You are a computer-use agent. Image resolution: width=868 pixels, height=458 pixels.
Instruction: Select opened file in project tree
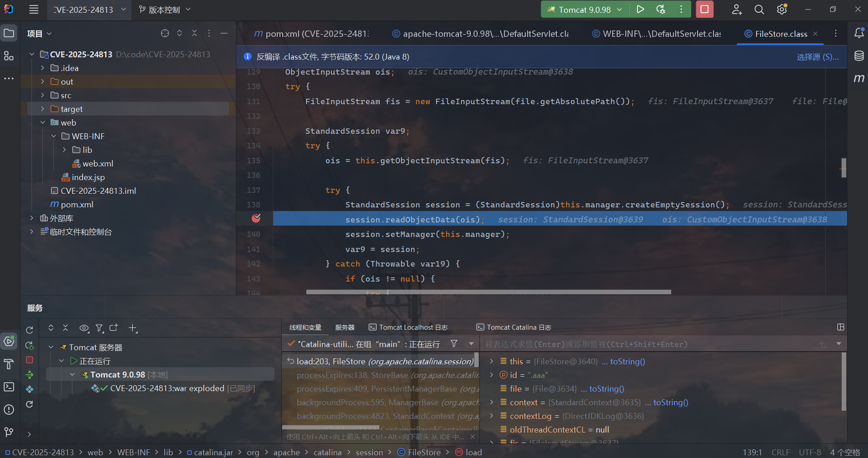(x=165, y=33)
